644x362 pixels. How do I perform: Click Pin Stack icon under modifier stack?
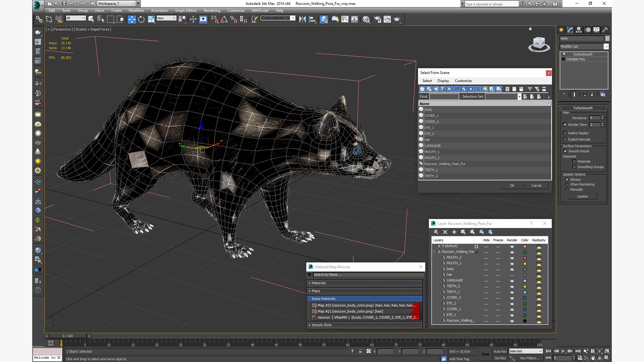click(563, 95)
